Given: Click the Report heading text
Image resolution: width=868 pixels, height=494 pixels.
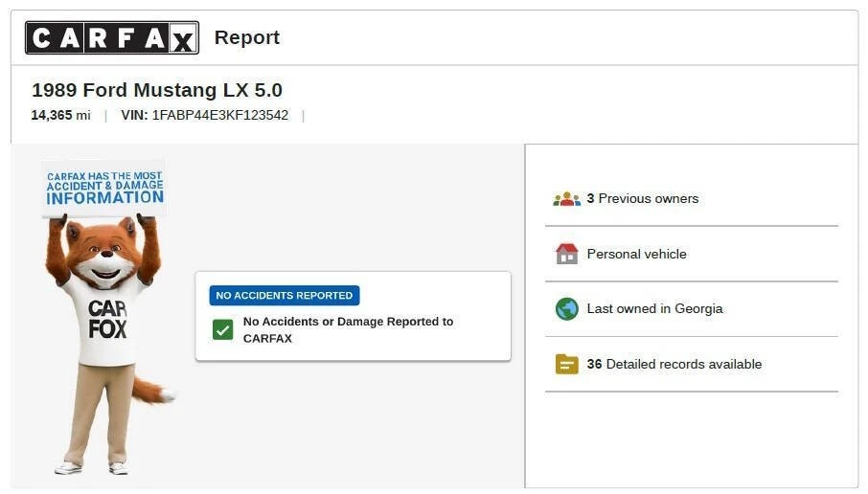Looking at the screenshot, I should (247, 37).
